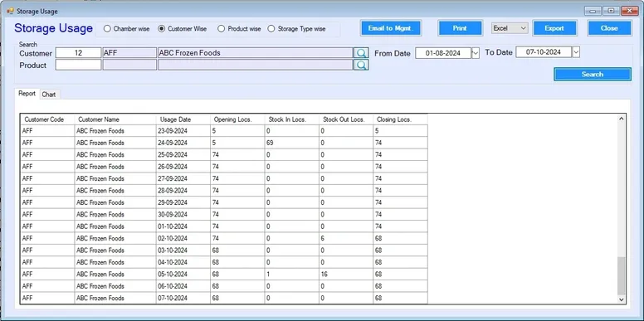Click the scrollbar down arrow in report grid
This screenshot has height=321, width=644.
click(622, 299)
